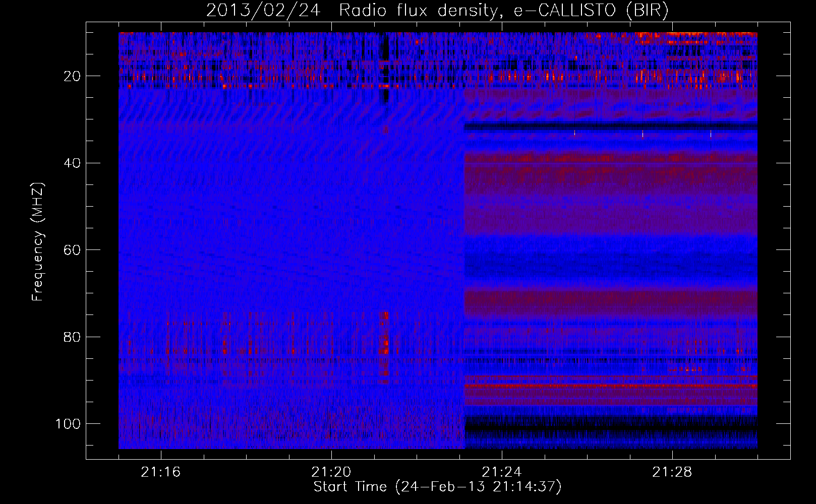Click the 60 MHz frequency tick label
Image resolution: width=816 pixels, height=504 pixels.
pos(73,250)
